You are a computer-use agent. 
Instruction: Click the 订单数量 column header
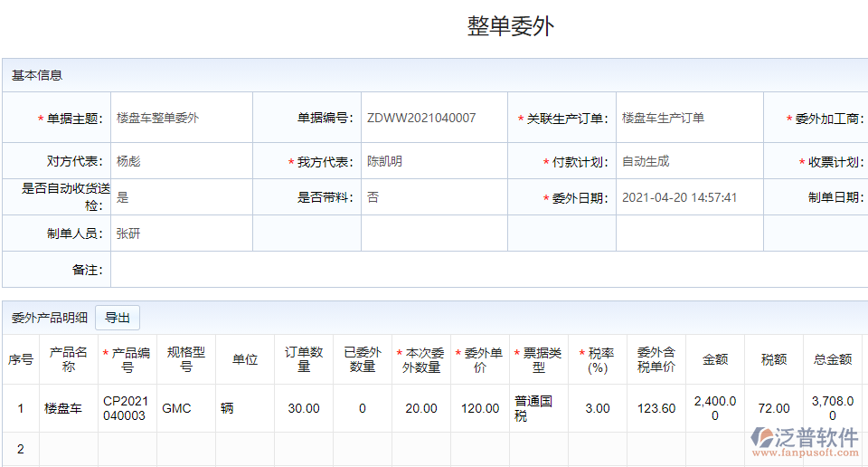(304, 359)
